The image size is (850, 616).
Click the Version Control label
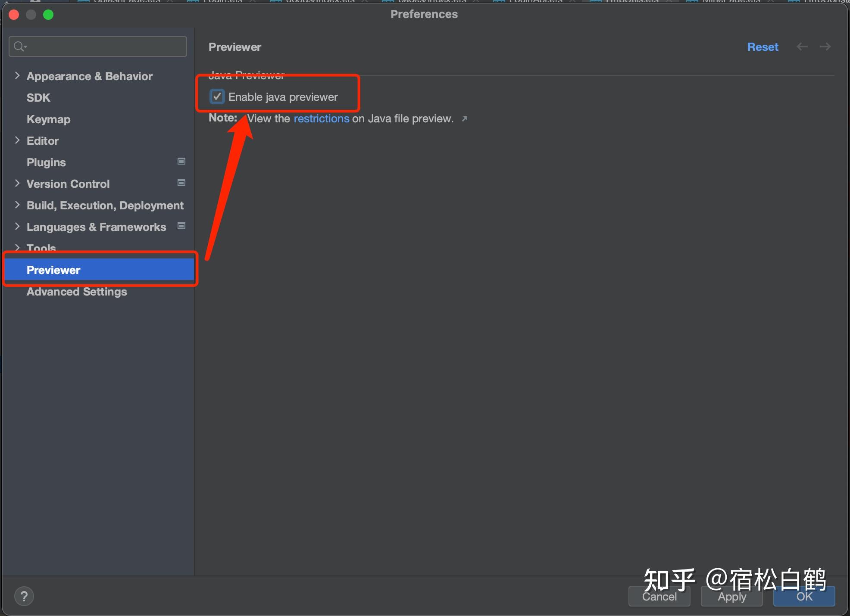68,184
